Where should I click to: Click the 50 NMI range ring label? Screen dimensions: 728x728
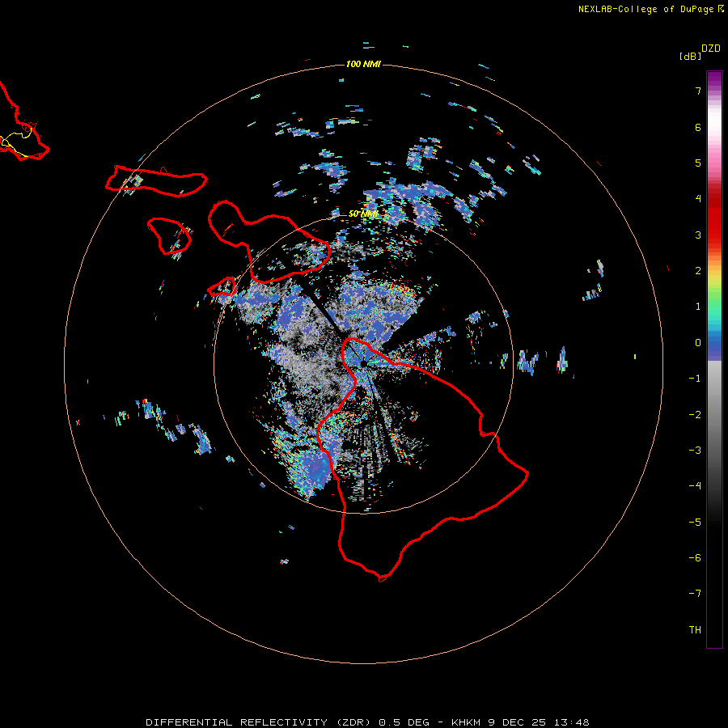coord(363,214)
